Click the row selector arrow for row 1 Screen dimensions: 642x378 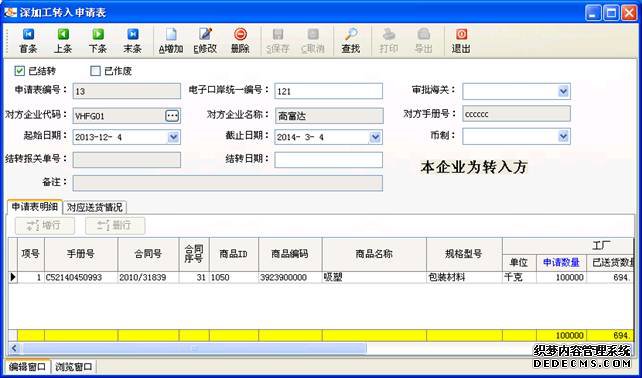tap(13, 277)
